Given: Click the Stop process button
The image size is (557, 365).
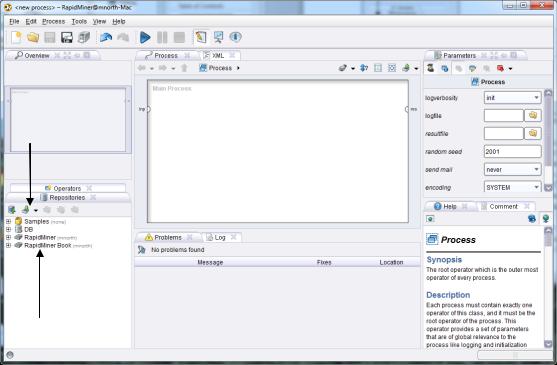Looking at the screenshot, I should point(179,37).
